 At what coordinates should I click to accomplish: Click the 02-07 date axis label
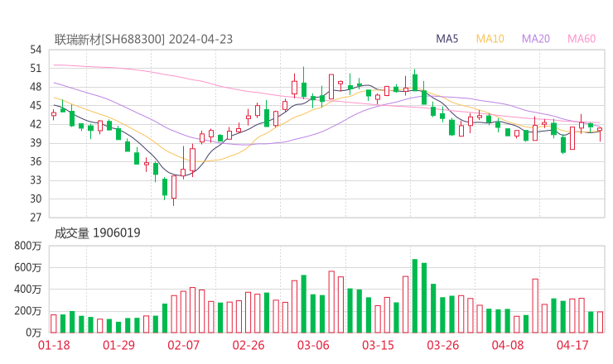(183, 345)
